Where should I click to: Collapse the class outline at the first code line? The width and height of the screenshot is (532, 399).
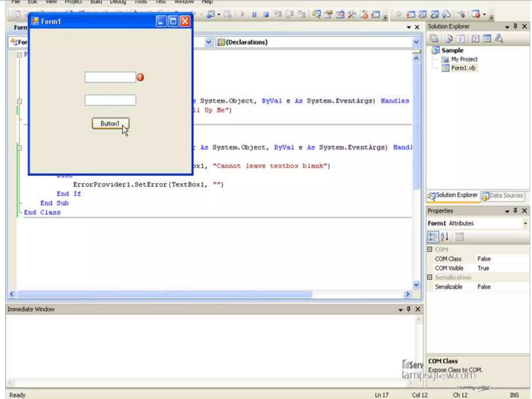[19, 55]
